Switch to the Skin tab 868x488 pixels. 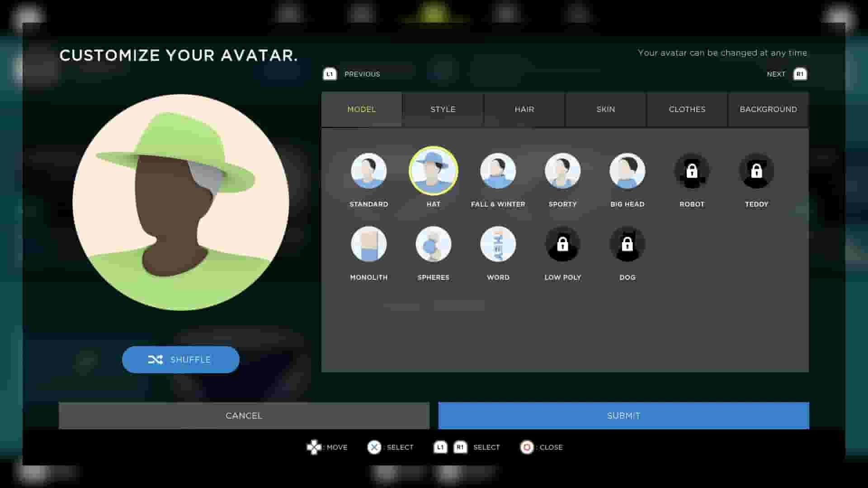tap(605, 109)
